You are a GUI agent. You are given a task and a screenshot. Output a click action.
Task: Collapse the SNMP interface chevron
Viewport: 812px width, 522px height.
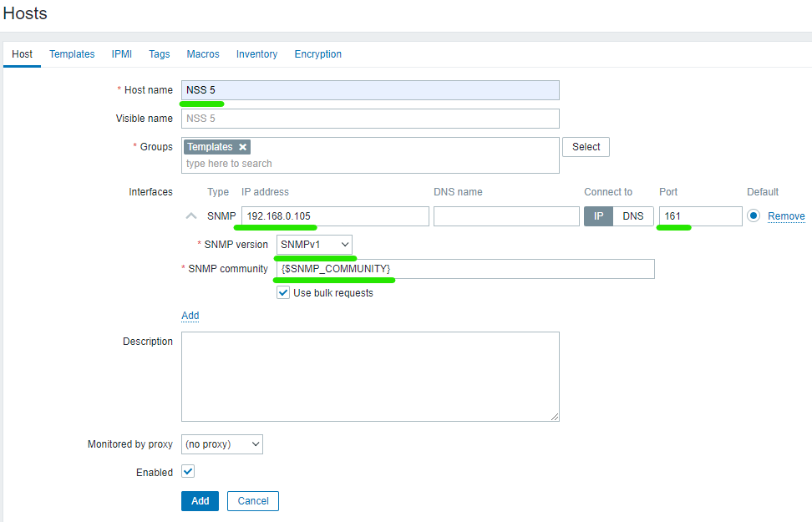pos(190,216)
